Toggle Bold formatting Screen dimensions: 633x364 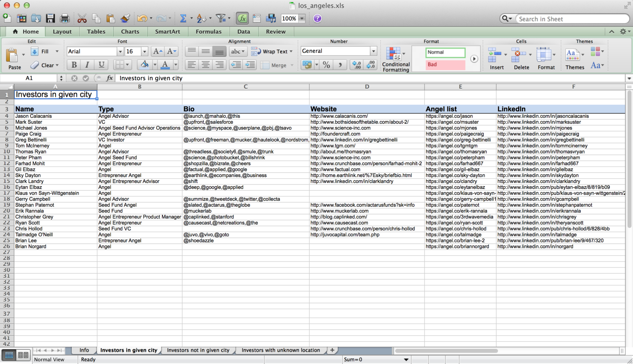tap(74, 65)
